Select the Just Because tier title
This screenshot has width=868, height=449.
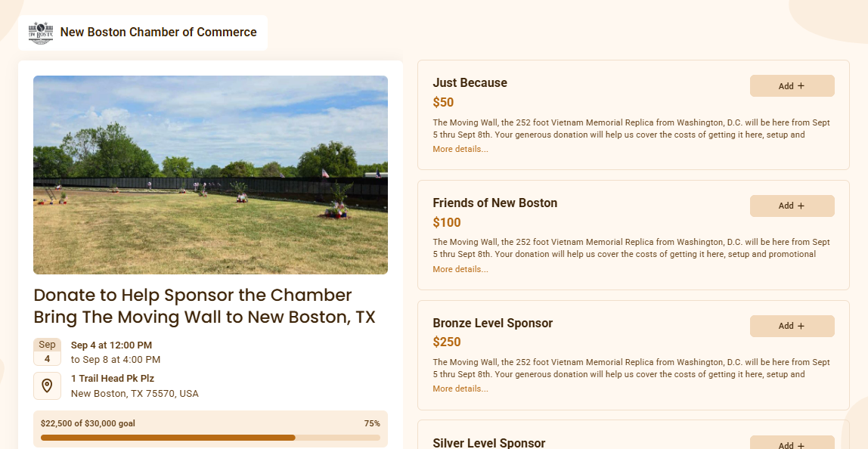coord(470,83)
